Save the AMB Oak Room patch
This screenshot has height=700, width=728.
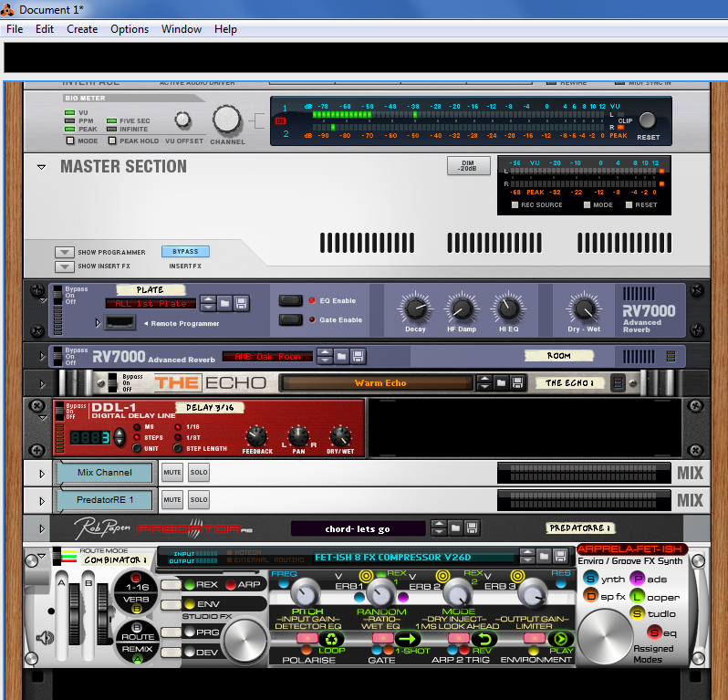358,357
